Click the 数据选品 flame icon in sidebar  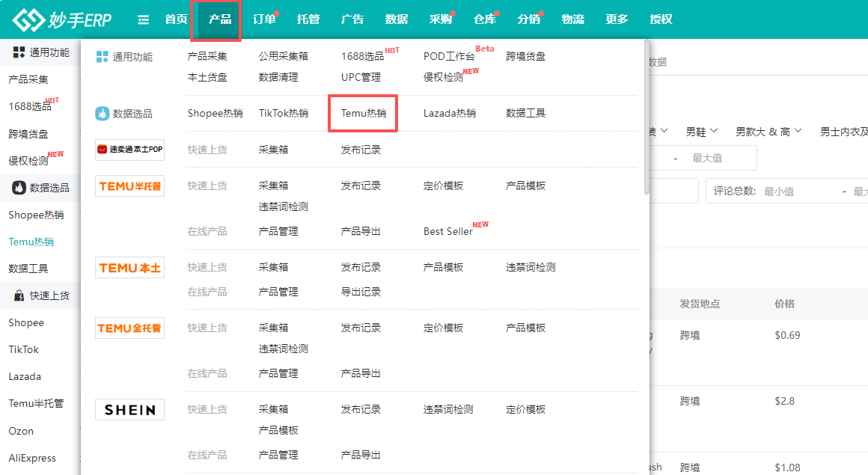coord(19,188)
